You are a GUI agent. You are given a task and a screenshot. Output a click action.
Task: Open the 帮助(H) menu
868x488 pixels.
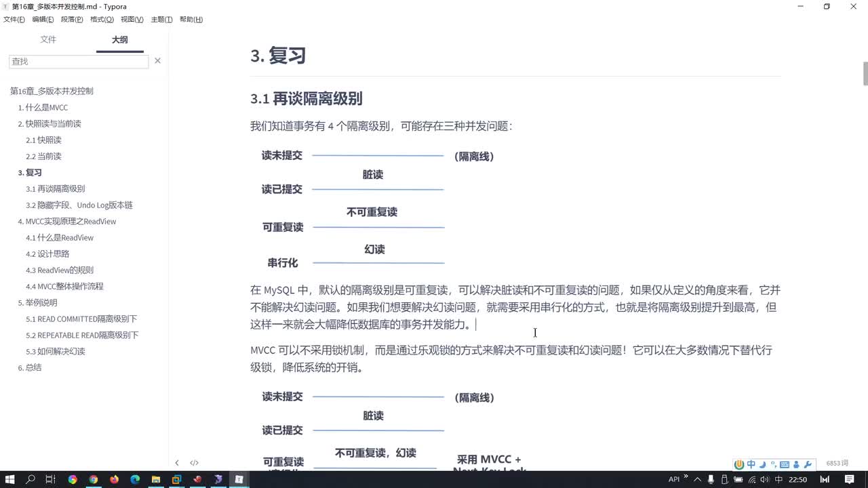coord(191,19)
